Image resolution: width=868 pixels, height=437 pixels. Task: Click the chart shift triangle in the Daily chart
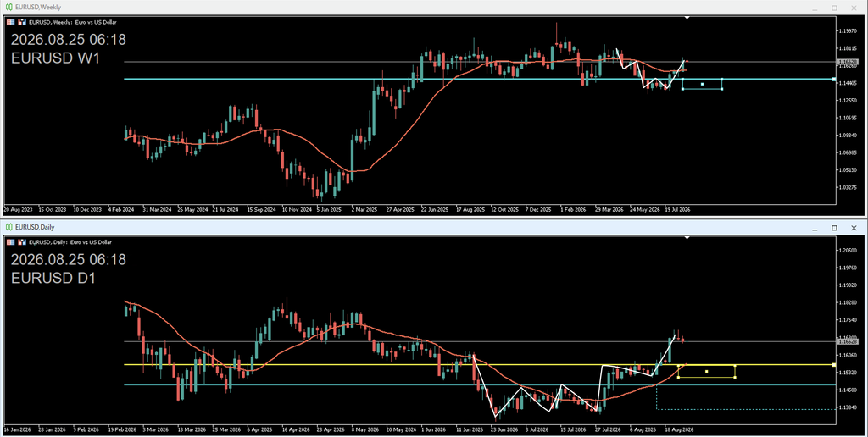pyautogui.click(x=687, y=238)
